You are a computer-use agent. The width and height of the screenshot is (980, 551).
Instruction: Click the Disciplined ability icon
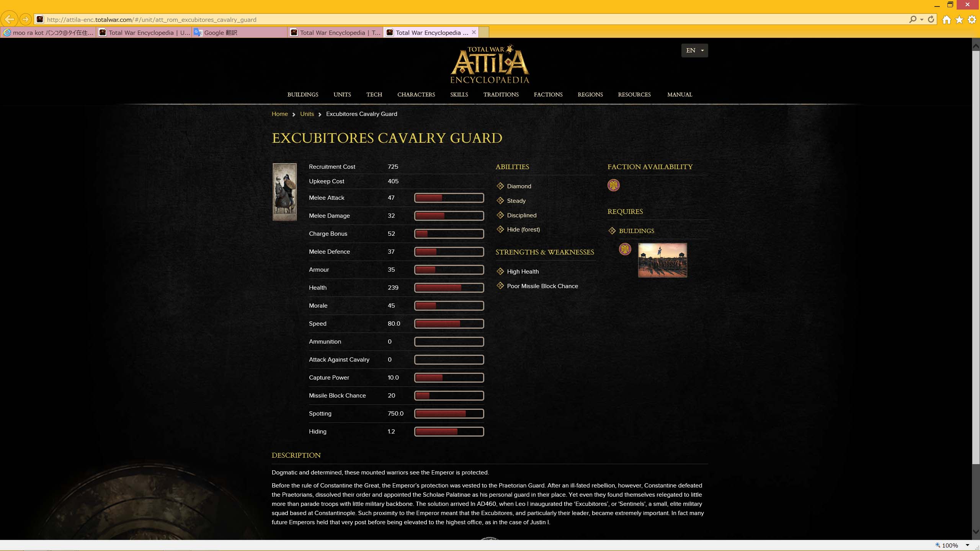500,215
